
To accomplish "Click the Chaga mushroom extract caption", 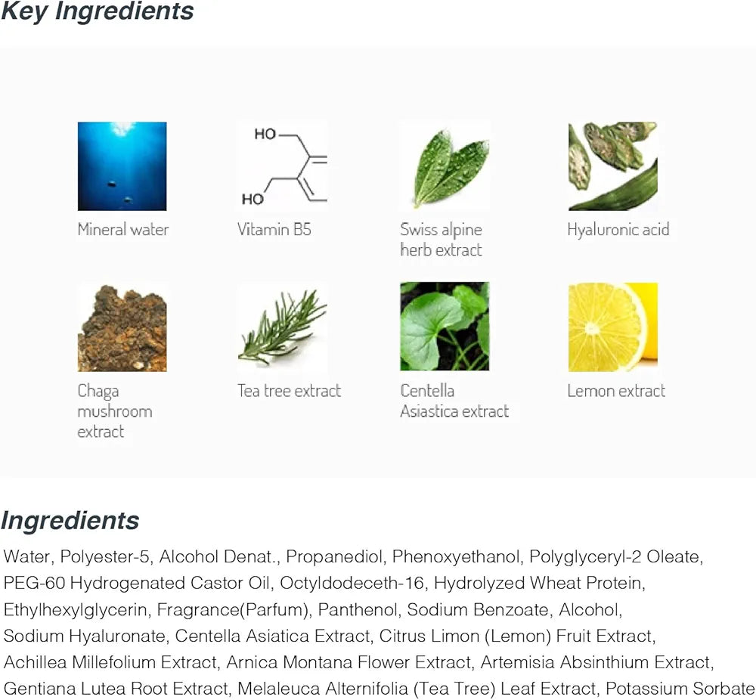I will point(115,411).
